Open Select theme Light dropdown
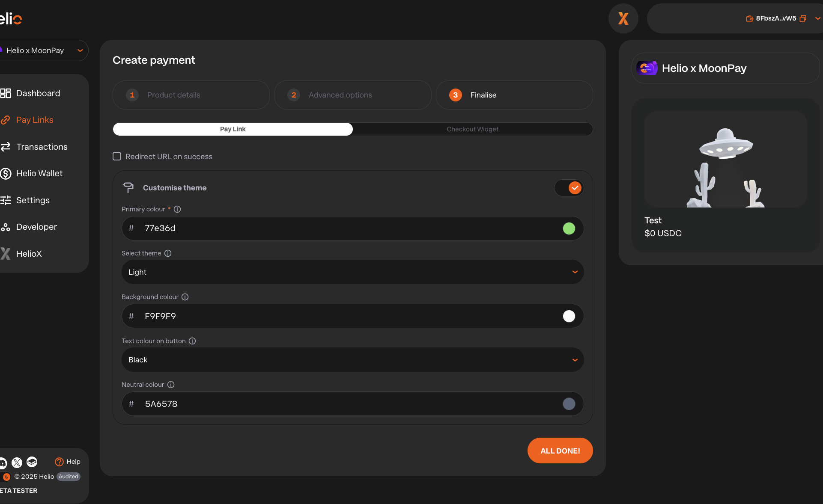This screenshot has height=504, width=823. 352,272
